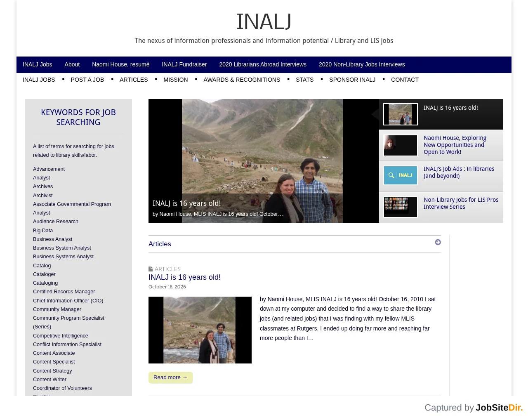The width and height of the screenshot is (528, 420).
Task: Click the Content Strategy keyword link
Action: 52,371
